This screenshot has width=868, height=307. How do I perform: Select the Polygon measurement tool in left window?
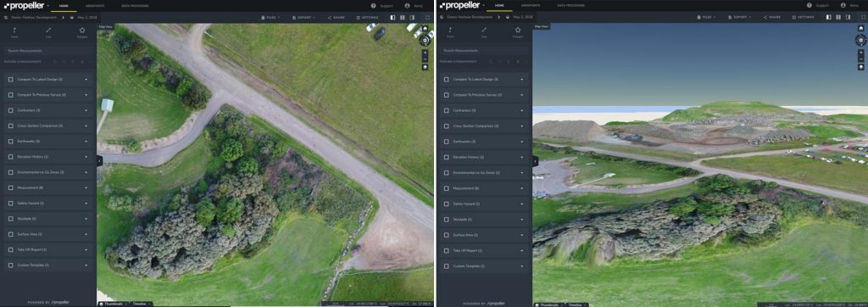(x=82, y=32)
